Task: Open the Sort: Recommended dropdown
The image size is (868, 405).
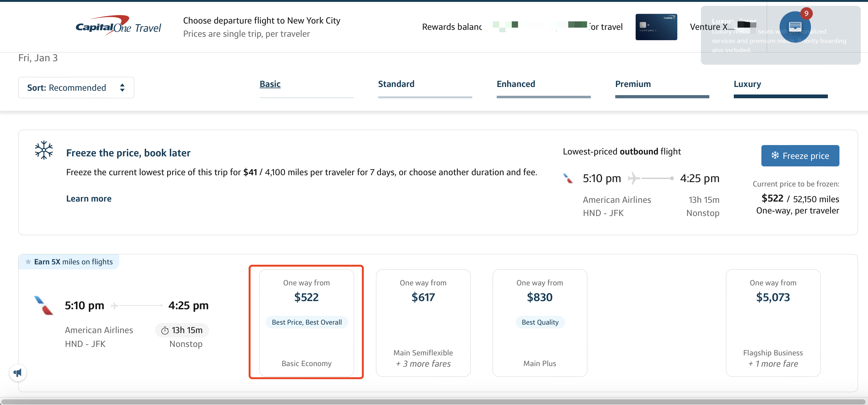Action: click(76, 88)
